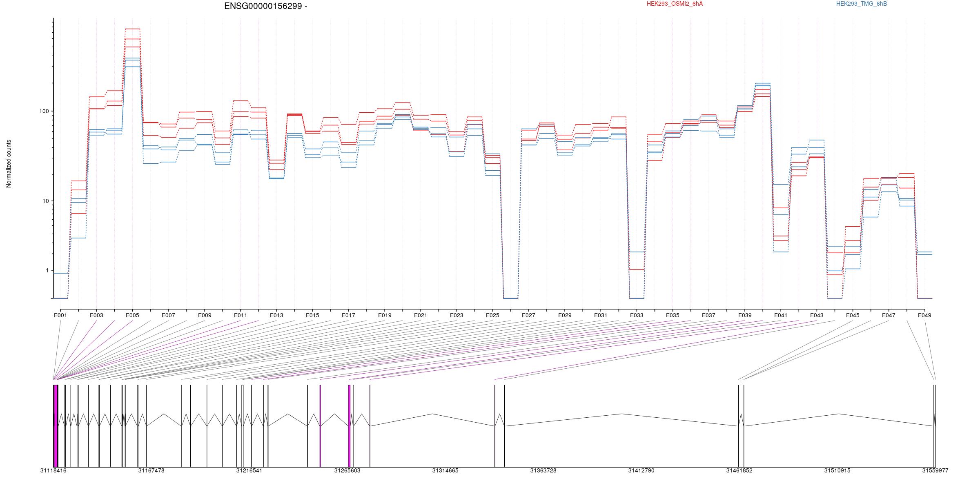This screenshot has height=490, width=980.
Task: Click genomic coordinate 31118416
Action: click(x=53, y=470)
